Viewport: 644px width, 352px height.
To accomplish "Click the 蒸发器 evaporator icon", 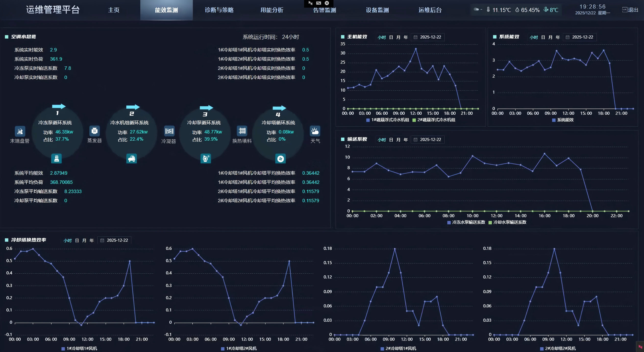I will point(94,131).
